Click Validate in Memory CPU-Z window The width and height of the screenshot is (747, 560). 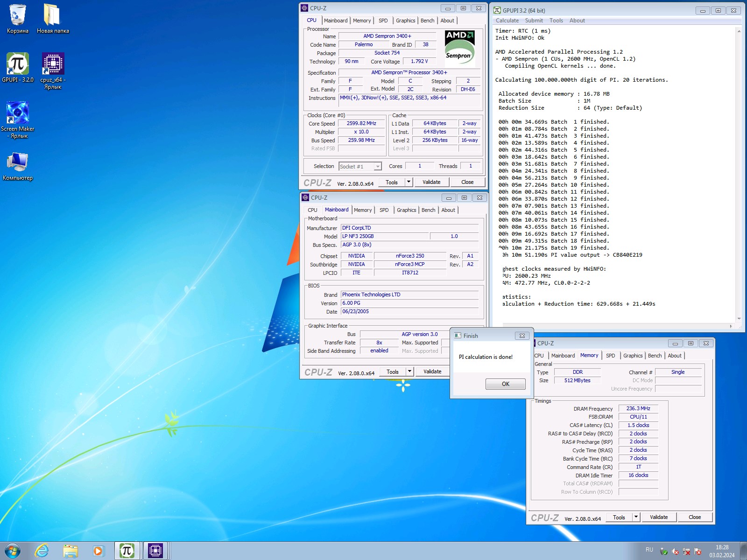[x=659, y=517]
